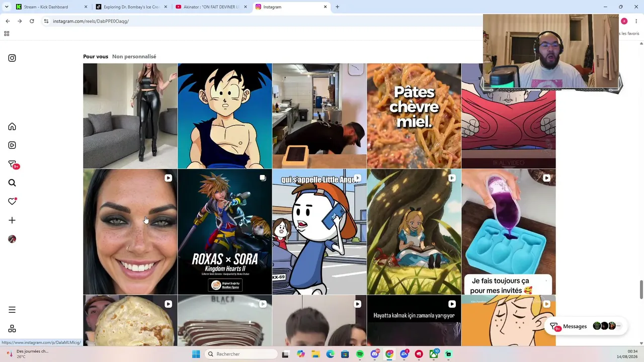
Task: Click the Rechercher taskbar search box
Action: click(x=242, y=354)
